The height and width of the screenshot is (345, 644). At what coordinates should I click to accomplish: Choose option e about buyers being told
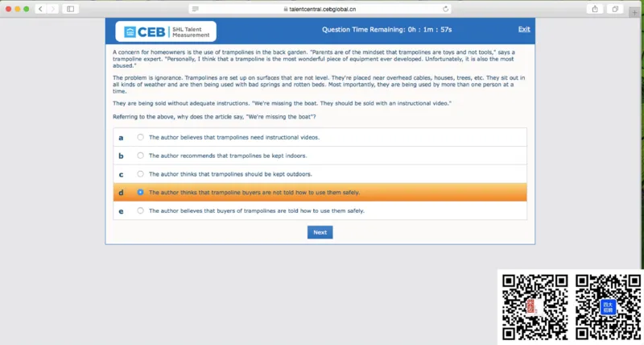point(141,210)
